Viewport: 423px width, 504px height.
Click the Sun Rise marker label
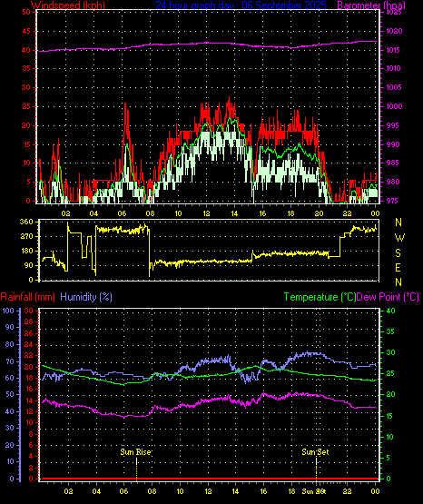(x=135, y=452)
